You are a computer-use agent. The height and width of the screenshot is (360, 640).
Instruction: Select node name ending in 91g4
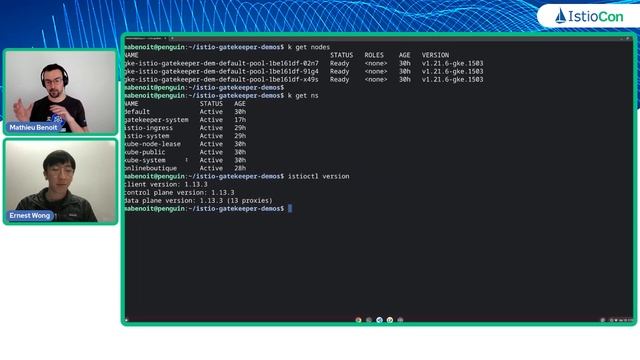[222, 71]
